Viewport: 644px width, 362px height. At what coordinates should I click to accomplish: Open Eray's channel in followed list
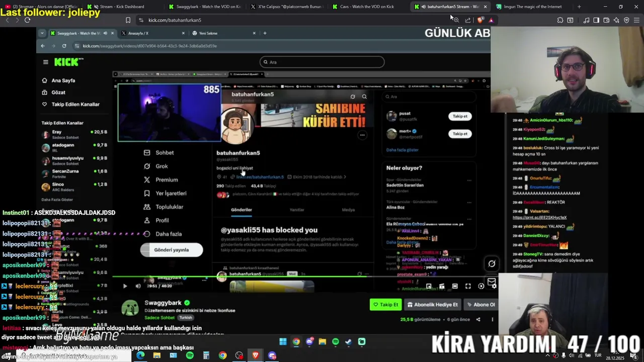click(74, 134)
